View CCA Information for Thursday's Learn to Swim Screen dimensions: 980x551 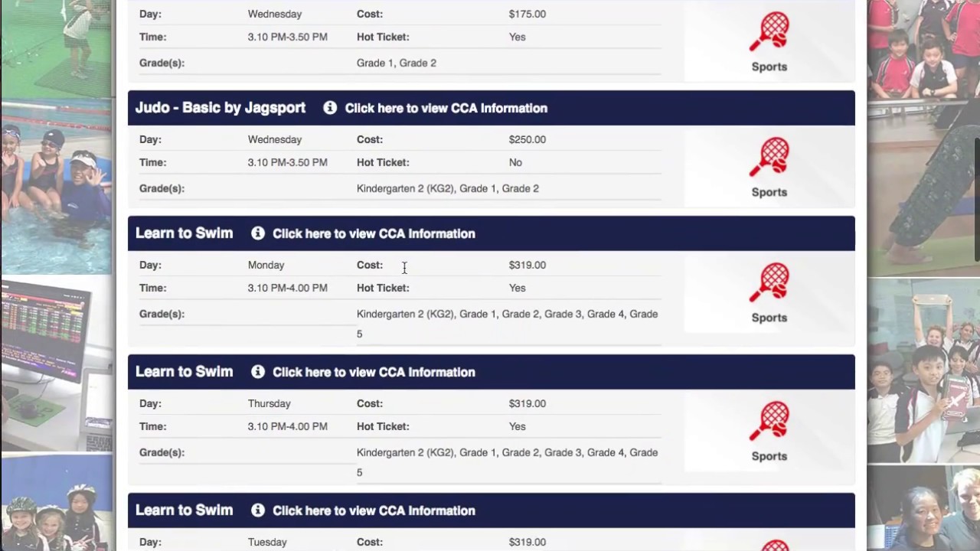(374, 372)
